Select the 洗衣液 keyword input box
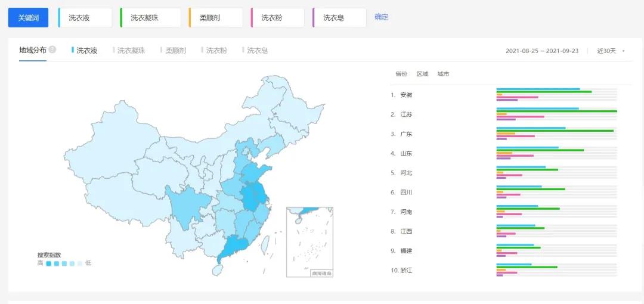The image size is (644, 304). [x=86, y=18]
